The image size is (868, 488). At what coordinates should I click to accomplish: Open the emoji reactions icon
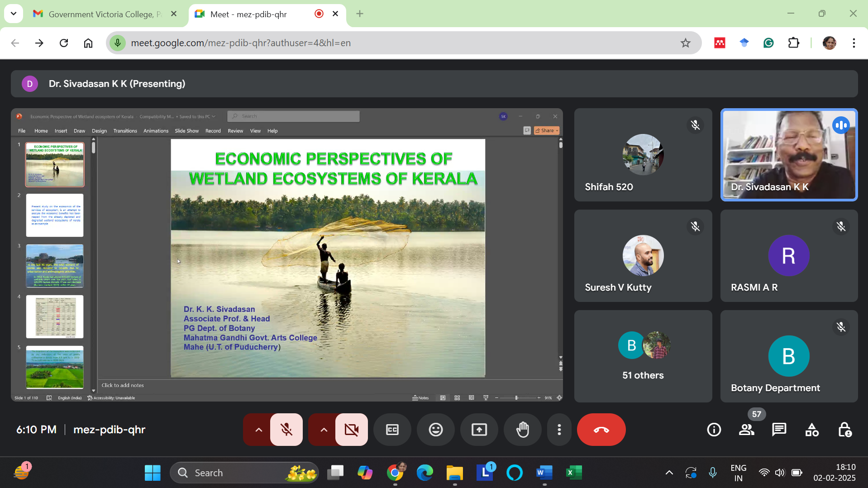point(436,430)
